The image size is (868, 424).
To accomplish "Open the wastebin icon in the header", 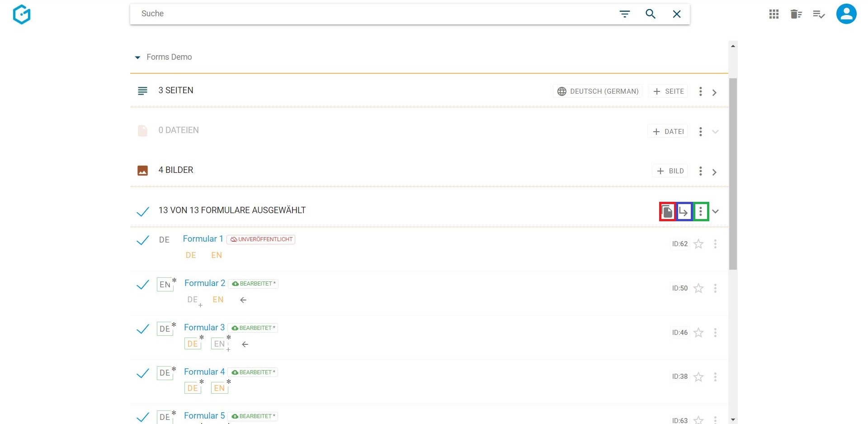I will click(796, 14).
